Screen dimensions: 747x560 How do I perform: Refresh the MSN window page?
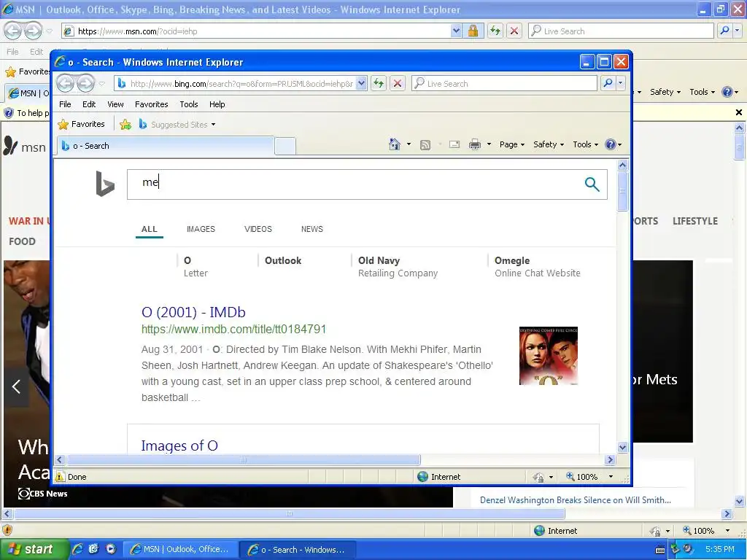click(495, 31)
